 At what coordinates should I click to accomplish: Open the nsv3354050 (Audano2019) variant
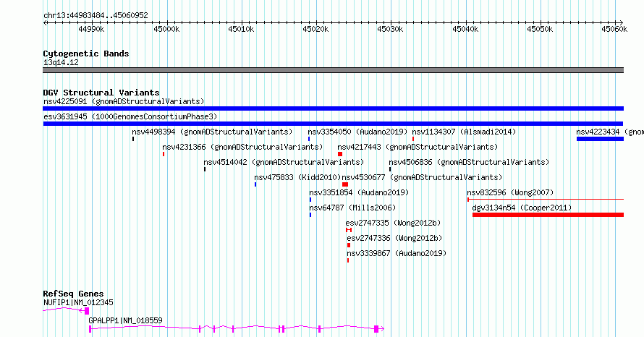(357, 132)
